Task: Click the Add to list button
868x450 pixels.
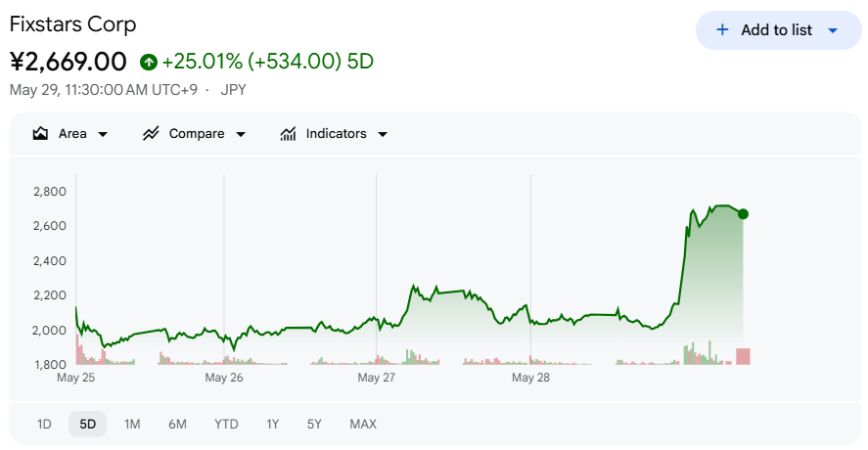Action: coord(778,30)
